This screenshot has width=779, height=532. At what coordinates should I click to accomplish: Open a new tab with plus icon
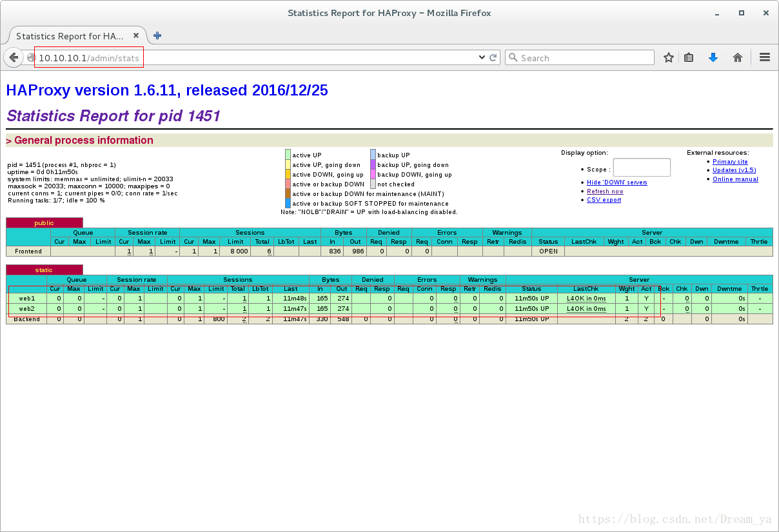157,35
